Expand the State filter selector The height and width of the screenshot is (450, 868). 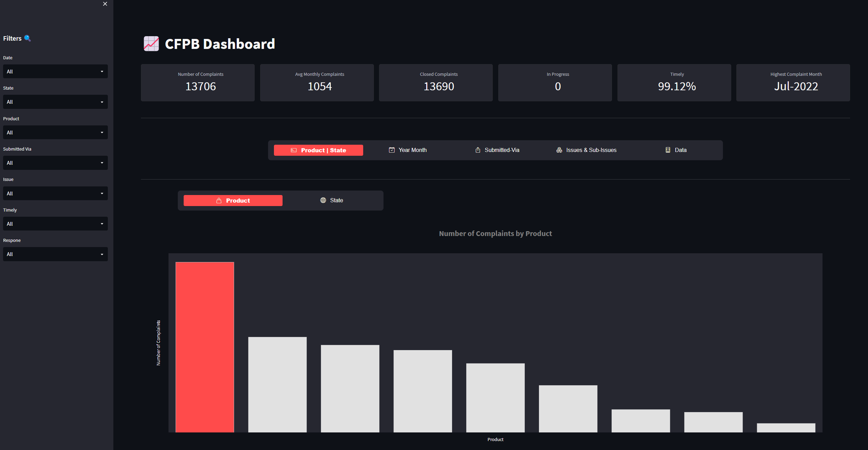click(x=55, y=102)
